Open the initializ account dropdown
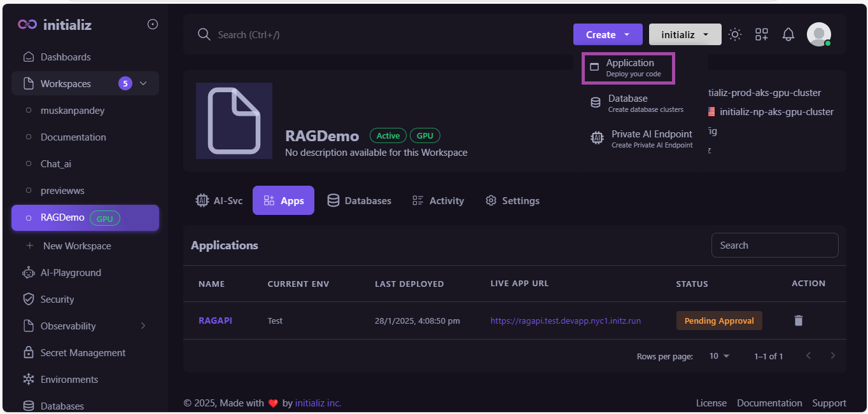868x414 pixels. [685, 34]
